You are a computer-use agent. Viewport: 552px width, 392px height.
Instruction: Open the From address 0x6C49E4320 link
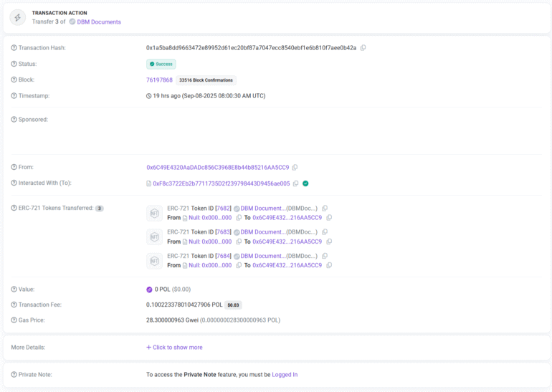217,168
